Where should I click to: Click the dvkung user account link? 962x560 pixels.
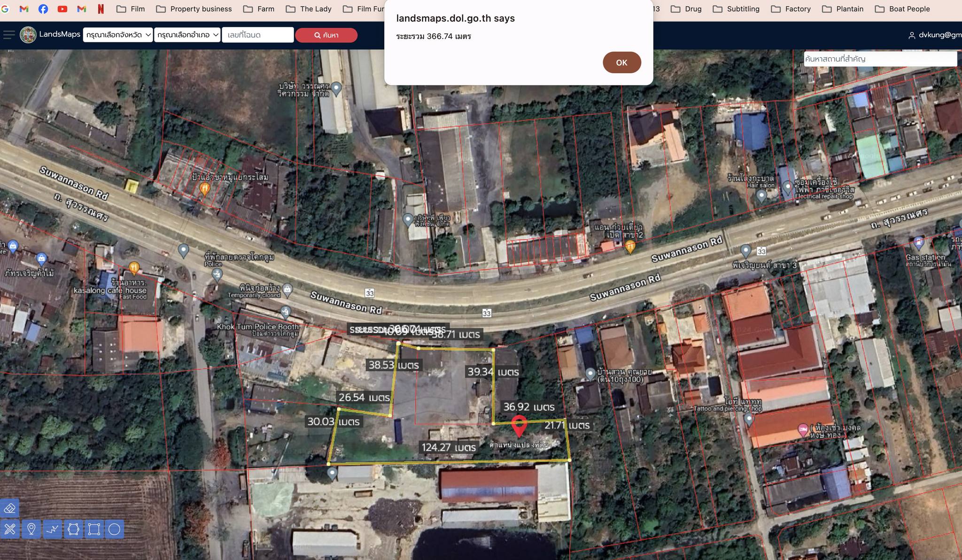pyautogui.click(x=935, y=35)
